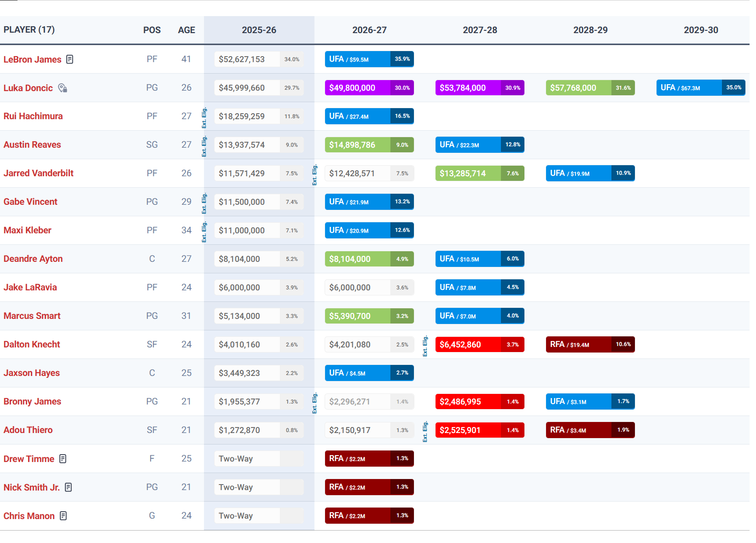Click the icon next to Luka Doncic's name
This screenshot has height=543, width=756.
pyautogui.click(x=63, y=88)
